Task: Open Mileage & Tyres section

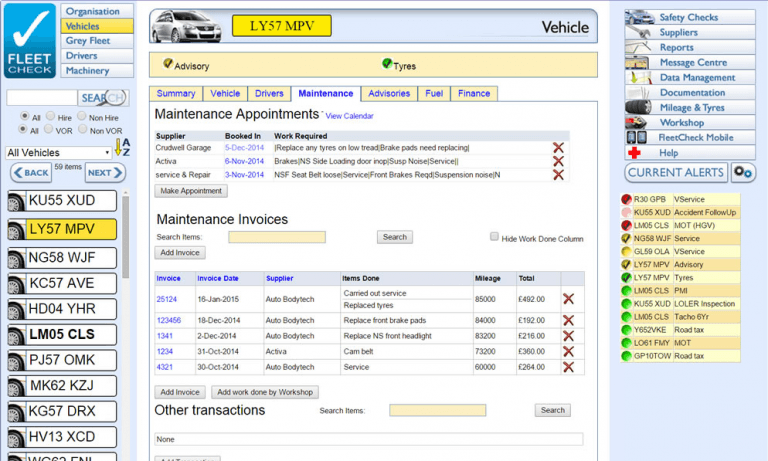Action: pyautogui.click(x=690, y=108)
